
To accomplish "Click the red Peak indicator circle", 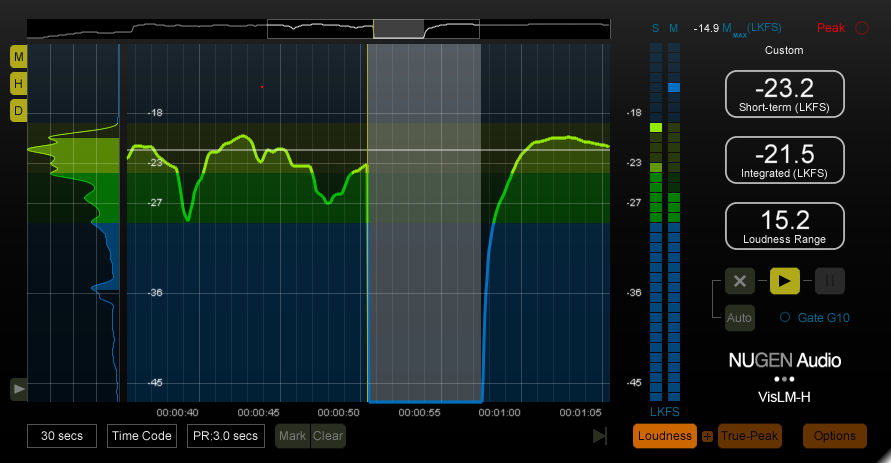I will coord(862,29).
